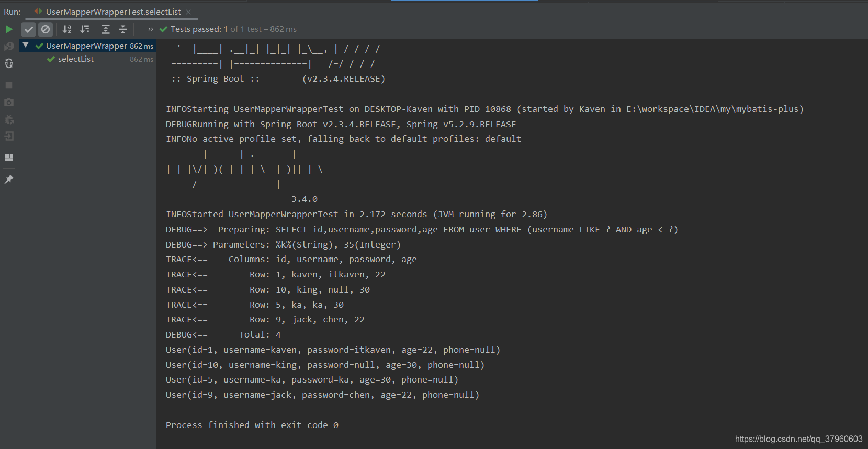This screenshot has height=449, width=868.
Task: Click the green Rerun test button
Action: (x=9, y=29)
